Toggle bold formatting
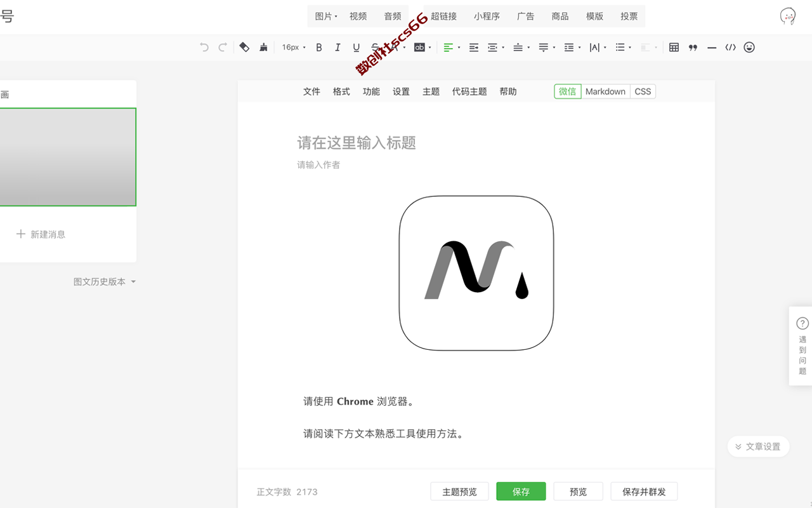The image size is (812, 508). coord(319,47)
